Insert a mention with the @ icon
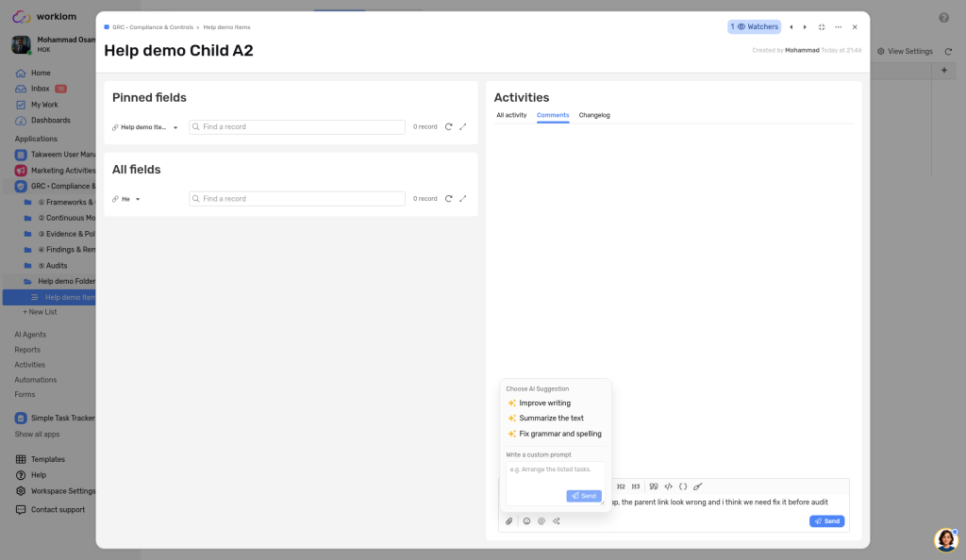The width and height of the screenshot is (966, 560). [541, 521]
